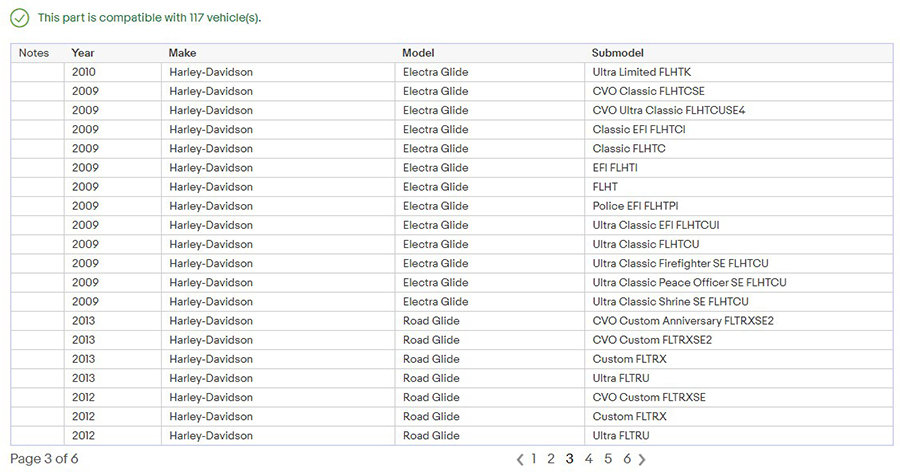
Task: Select the Classic EFI FLHTCI cell
Action: pos(739,129)
